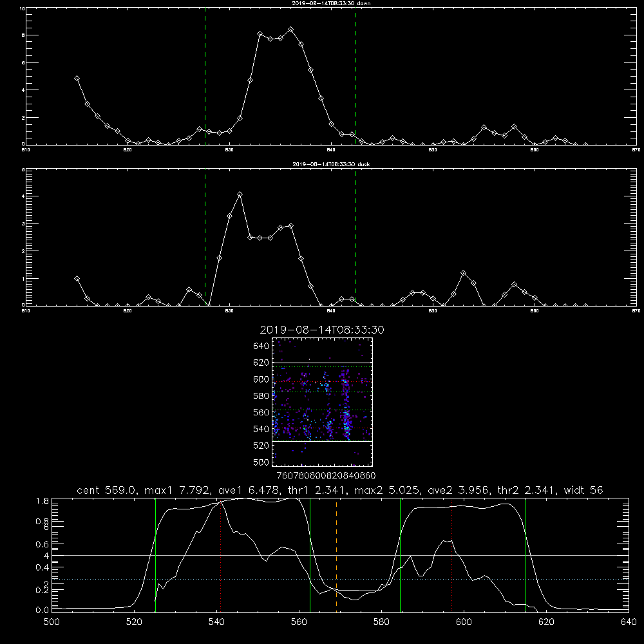This screenshot has width=644, height=644.
Task: Click the red dotted line near 597 in bottom plot
Action: (x=452, y=554)
